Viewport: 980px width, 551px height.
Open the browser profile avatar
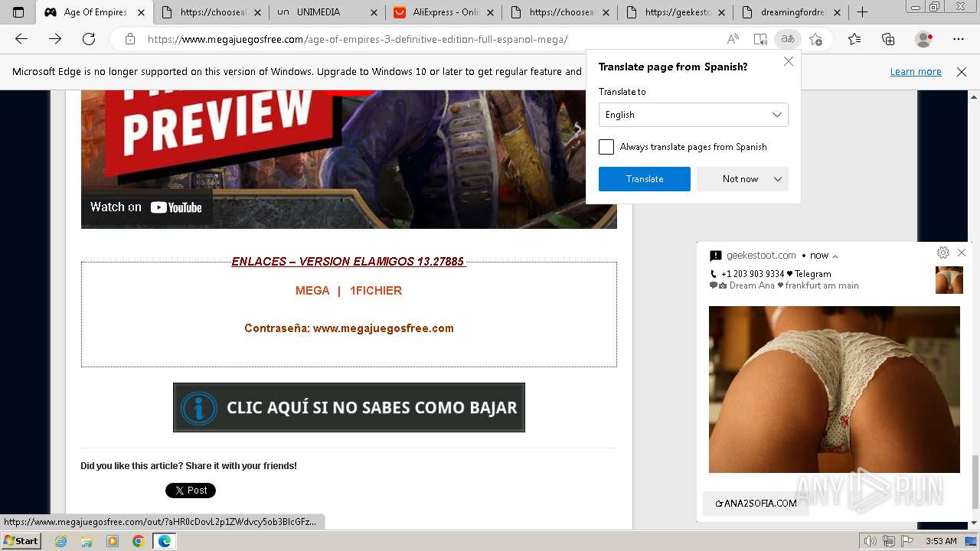point(924,39)
